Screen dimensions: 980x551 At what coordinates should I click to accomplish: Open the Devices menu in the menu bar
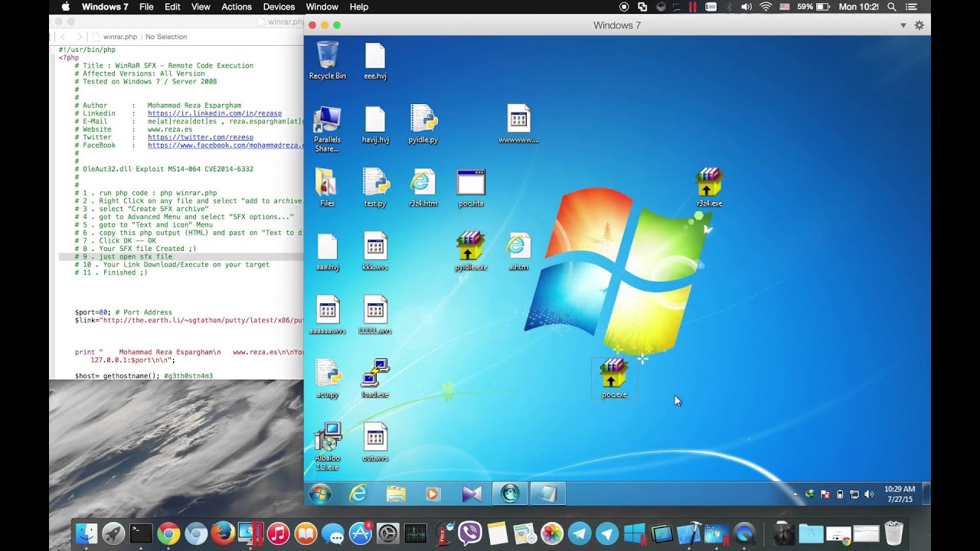coord(279,7)
